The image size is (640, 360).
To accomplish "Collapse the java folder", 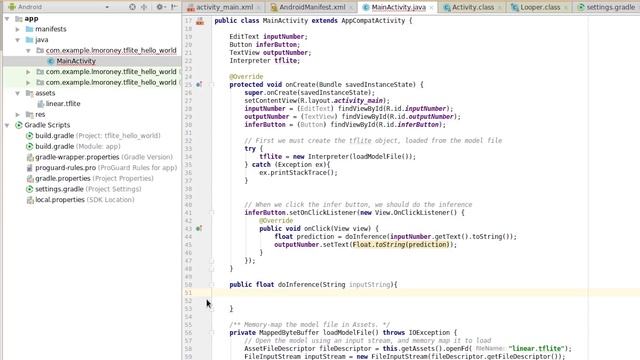I will pos(18,40).
